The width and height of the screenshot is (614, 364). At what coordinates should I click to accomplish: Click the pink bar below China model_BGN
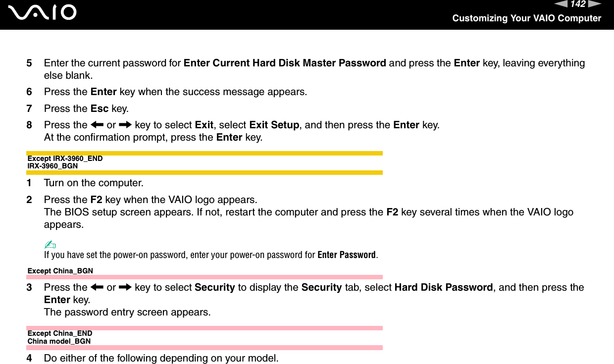tap(205, 348)
